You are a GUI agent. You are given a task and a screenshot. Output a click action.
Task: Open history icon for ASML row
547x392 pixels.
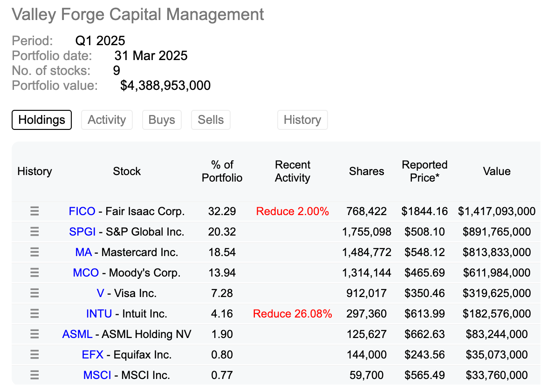[34, 334]
